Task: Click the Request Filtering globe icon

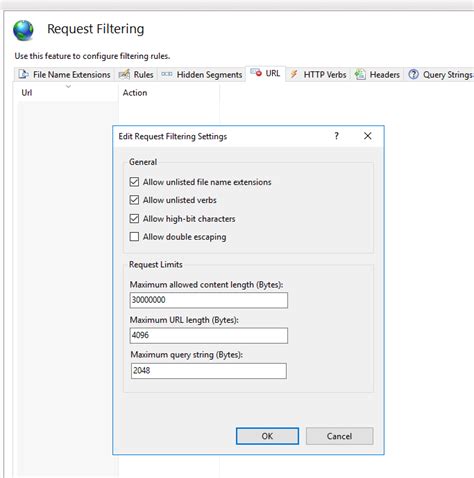Action: tap(23, 30)
